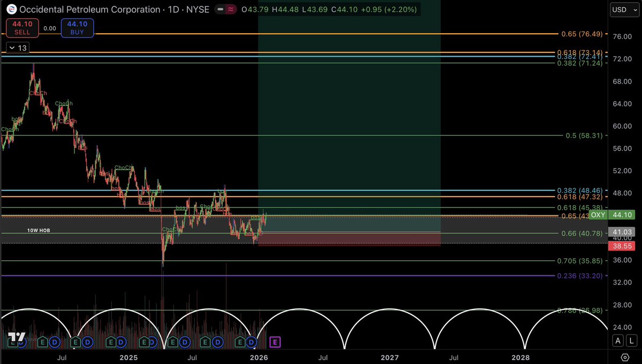Expand the 13 indicators legend chevron

17,48
